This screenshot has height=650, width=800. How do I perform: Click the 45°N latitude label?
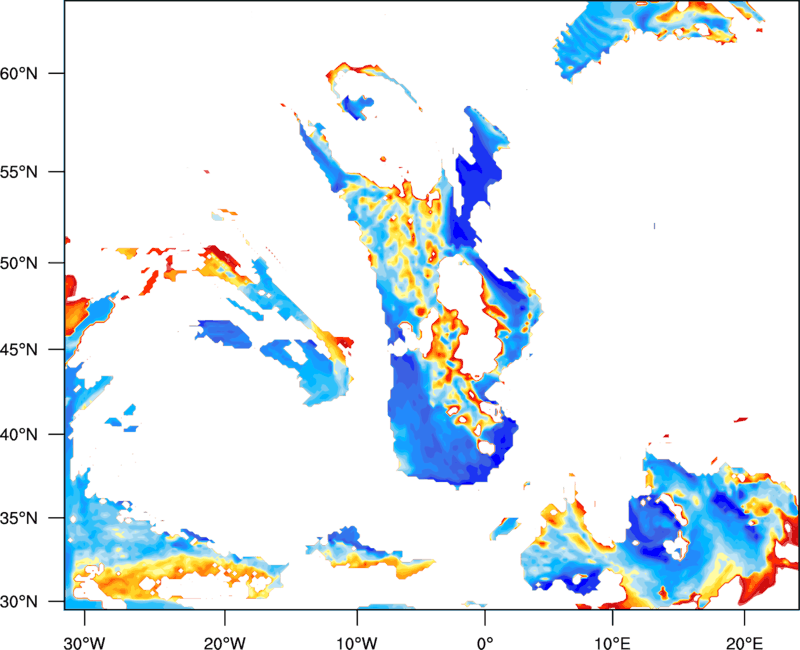pos(19,349)
